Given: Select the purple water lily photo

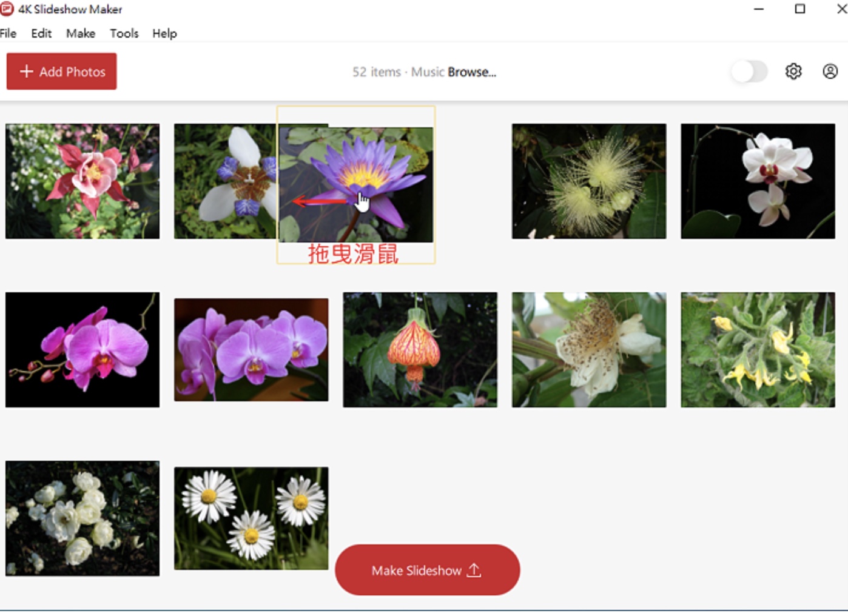Looking at the screenshot, I should (356, 184).
